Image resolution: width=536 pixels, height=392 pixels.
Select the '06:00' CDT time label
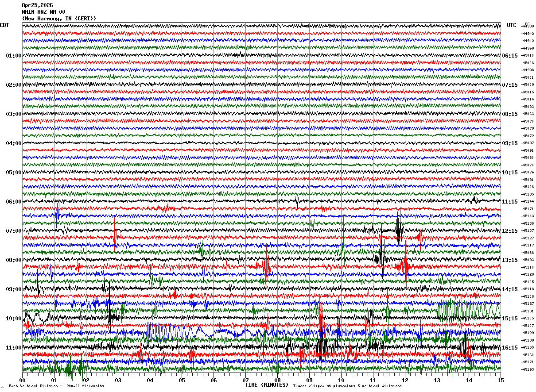[14, 202]
